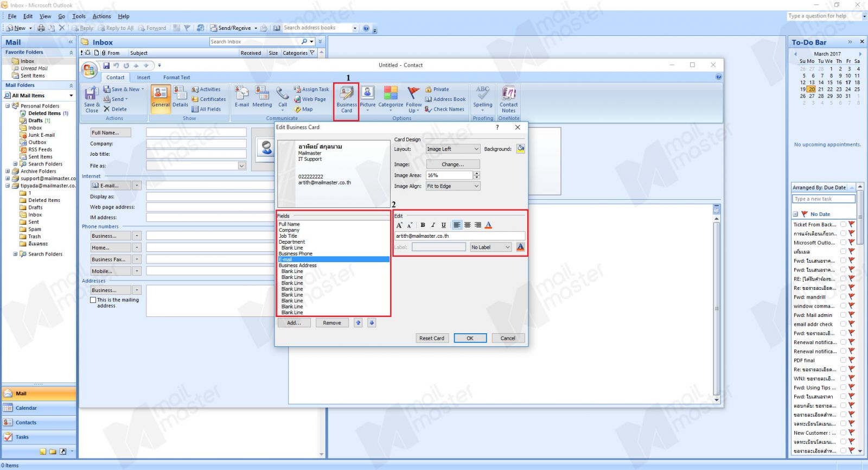The width and height of the screenshot is (868, 470).
Task: Switch to the Format Text tab
Action: (x=176, y=78)
